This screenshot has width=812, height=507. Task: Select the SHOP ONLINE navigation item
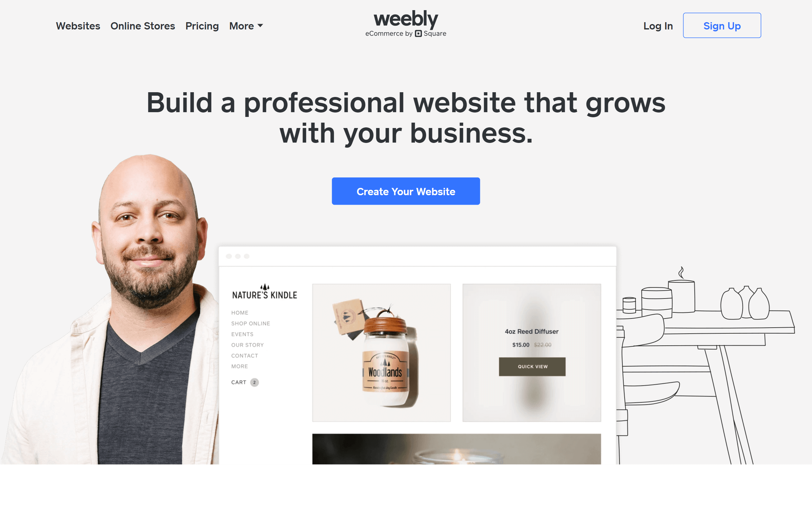(x=250, y=324)
